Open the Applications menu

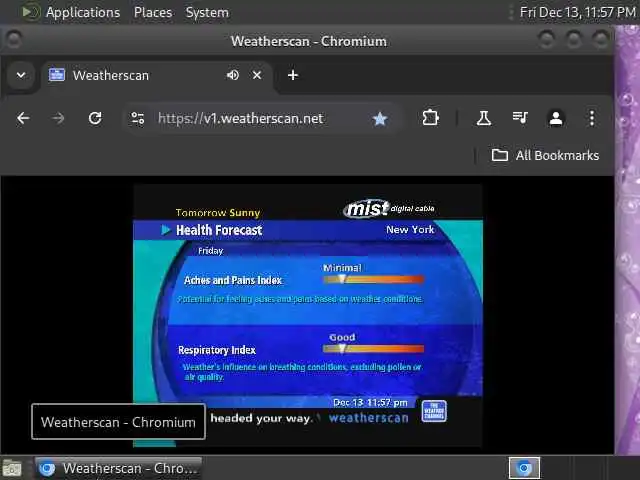82,12
